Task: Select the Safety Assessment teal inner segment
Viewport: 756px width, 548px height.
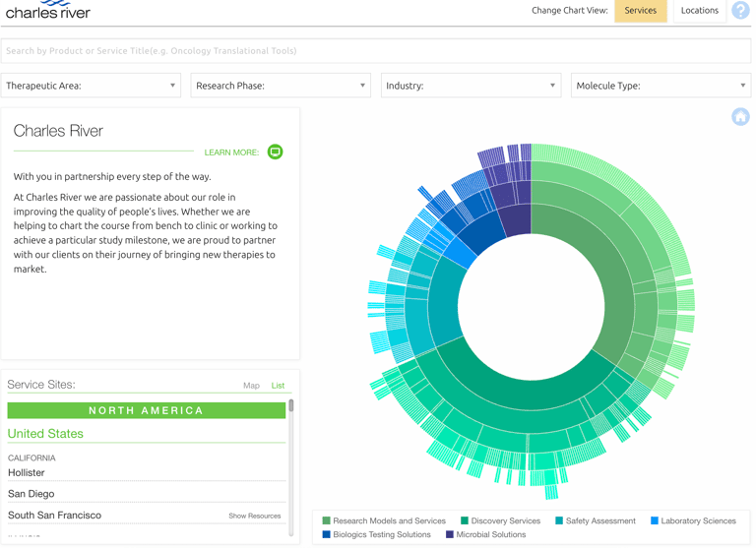Action: [x=444, y=304]
